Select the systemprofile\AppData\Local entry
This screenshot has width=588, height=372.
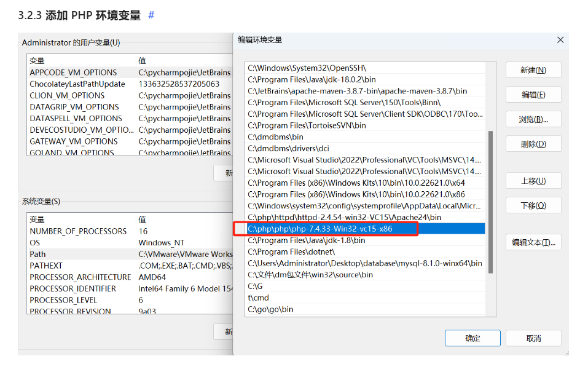[x=366, y=206]
